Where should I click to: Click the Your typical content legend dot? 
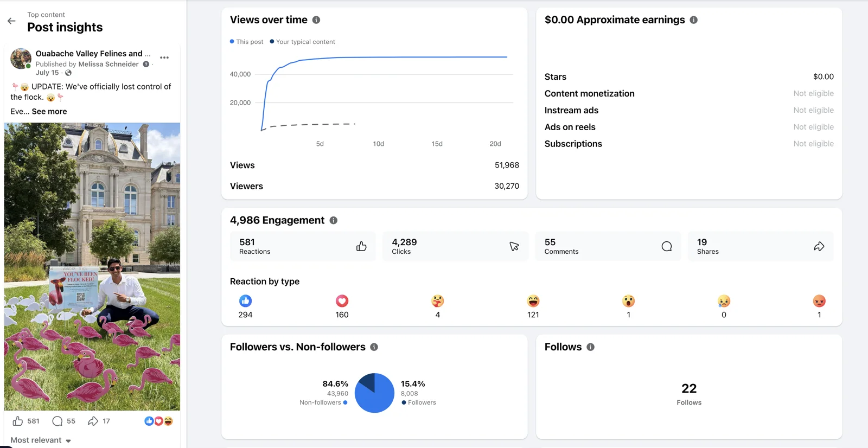click(x=272, y=41)
